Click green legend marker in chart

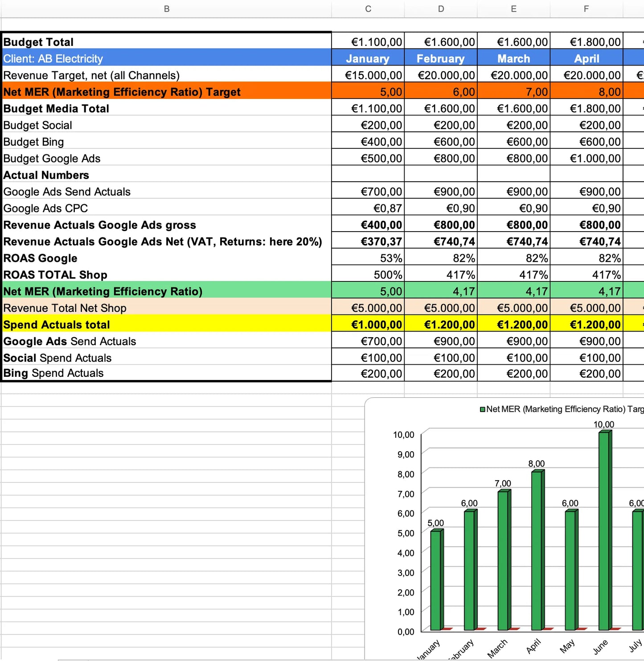(x=482, y=409)
